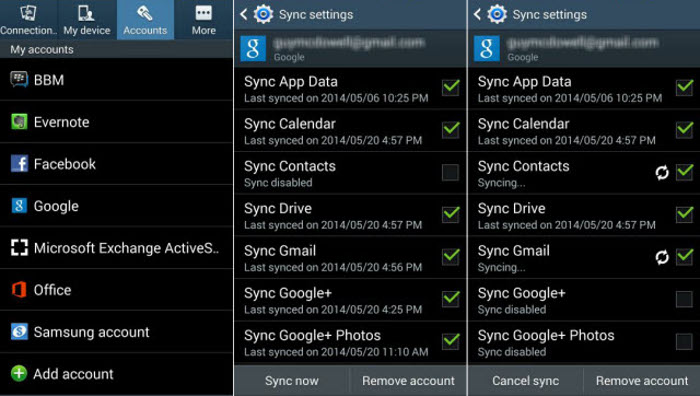Tap settings gear in right Sync settings header
Viewport: 700px width, 396px height.
[497, 14]
